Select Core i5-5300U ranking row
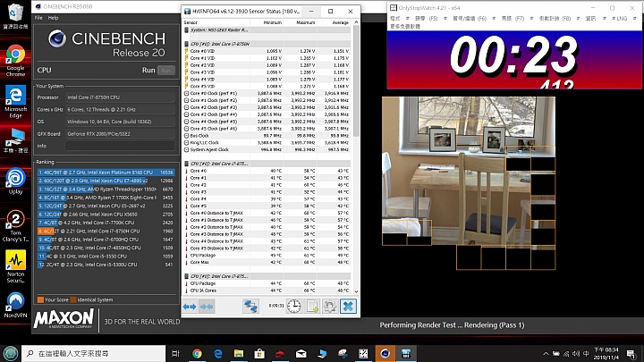The width and height of the screenshot is (644, 362). (x=106, y=265)
